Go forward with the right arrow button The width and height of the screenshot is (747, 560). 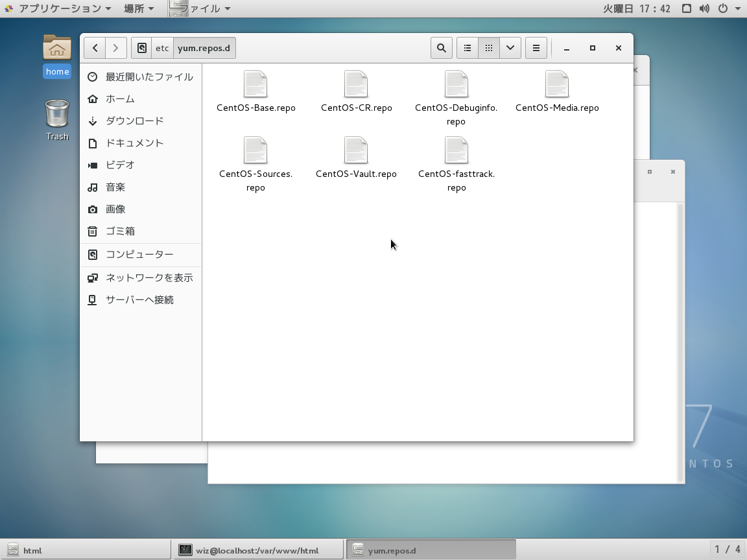coord(116,48)
